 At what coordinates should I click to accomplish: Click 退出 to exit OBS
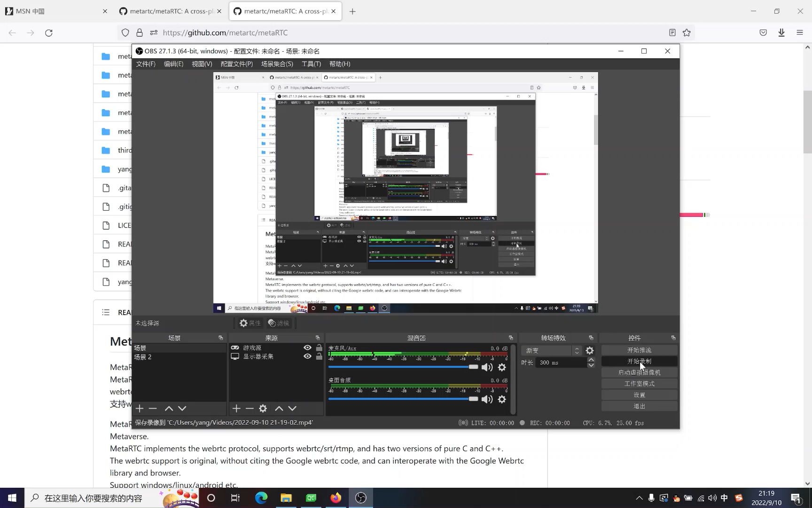[x=639, y=406]
